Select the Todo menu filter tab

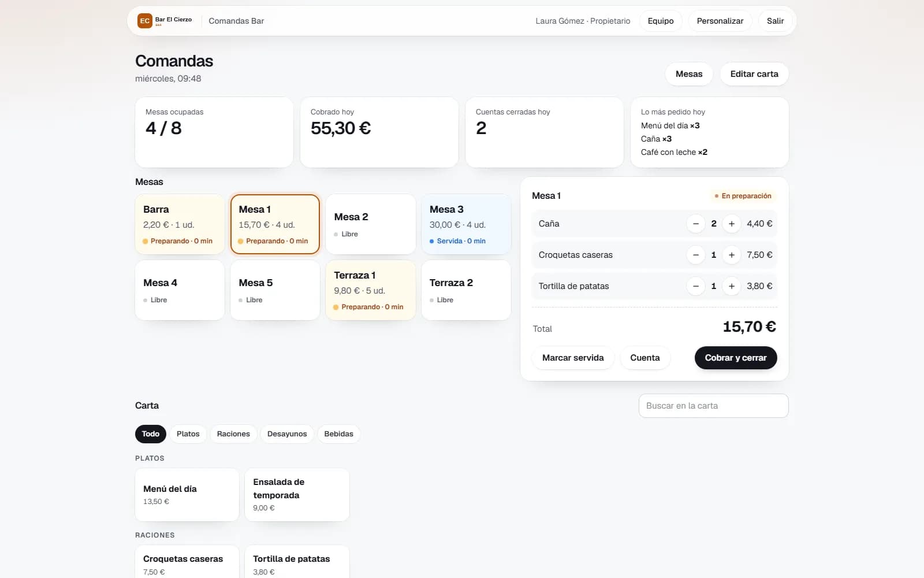(151, 434)
